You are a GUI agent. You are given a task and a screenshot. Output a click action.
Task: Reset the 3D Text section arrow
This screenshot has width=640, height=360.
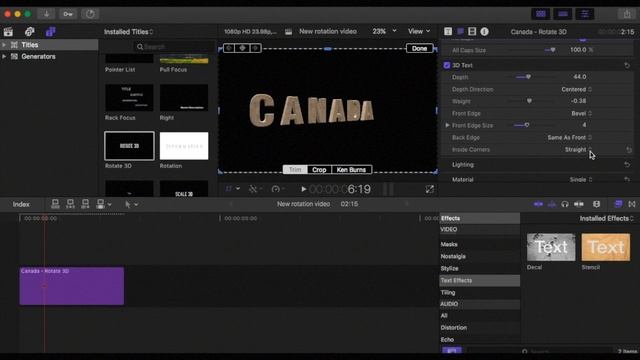(627, 65)
